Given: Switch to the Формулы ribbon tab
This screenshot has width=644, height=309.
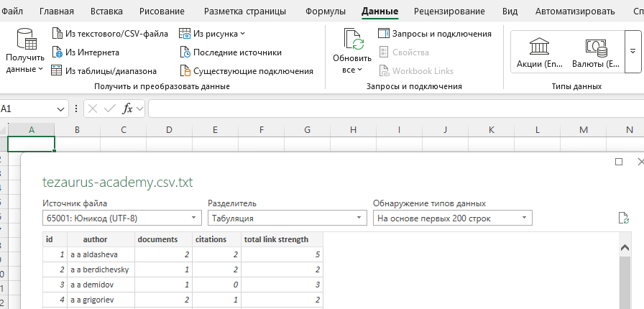Looking at the screenshot, I should (x=326, y=12).
